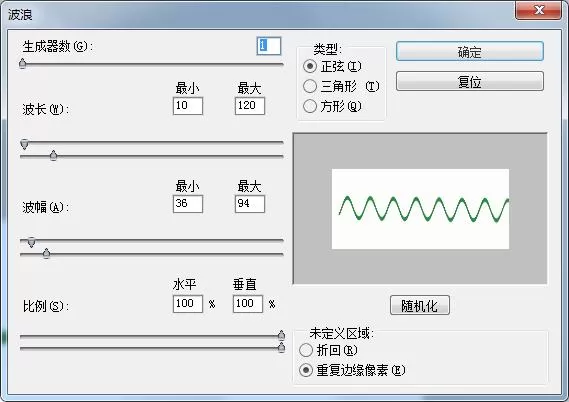Click the 随机化 (Randomize) button

420,305
